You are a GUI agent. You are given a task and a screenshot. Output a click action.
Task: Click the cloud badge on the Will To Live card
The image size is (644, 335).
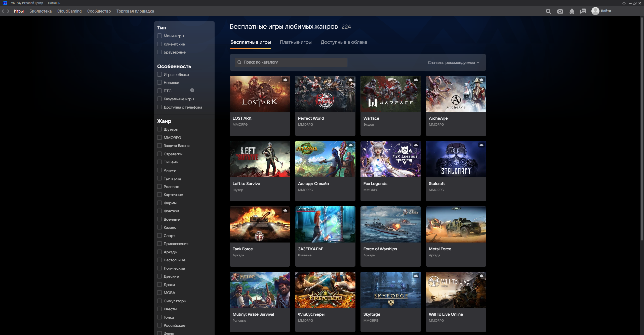coord(481,276)
